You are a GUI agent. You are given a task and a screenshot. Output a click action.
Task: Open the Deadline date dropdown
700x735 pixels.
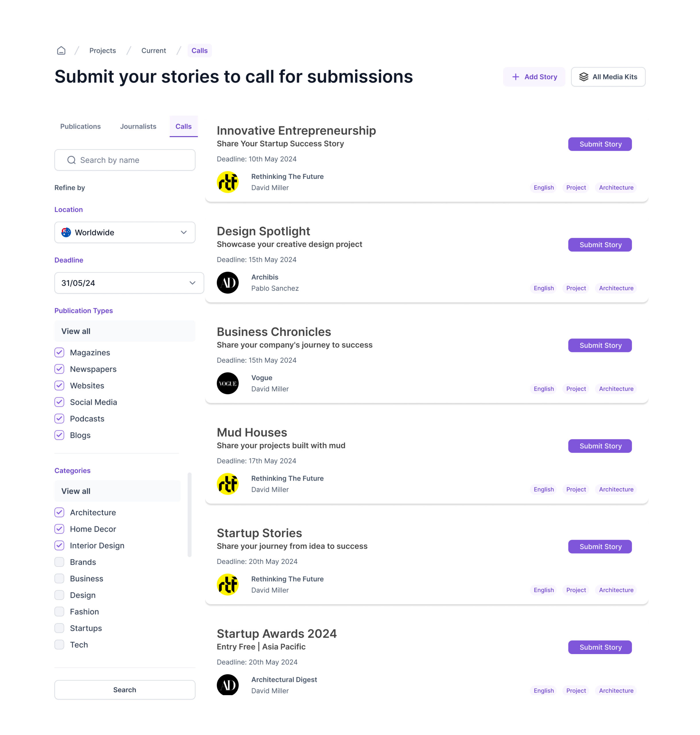(192, 283)
